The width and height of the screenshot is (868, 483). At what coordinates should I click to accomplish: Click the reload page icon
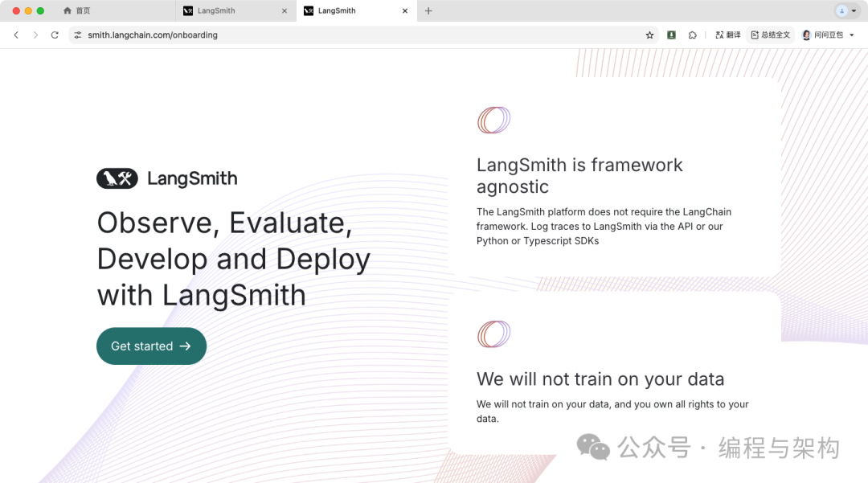point(54,35)
